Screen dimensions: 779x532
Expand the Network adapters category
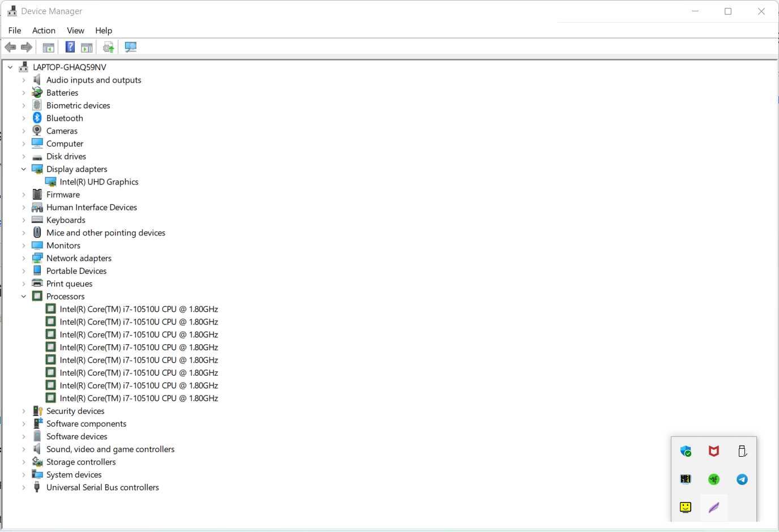pyautogui.click(x=24, y=258)
